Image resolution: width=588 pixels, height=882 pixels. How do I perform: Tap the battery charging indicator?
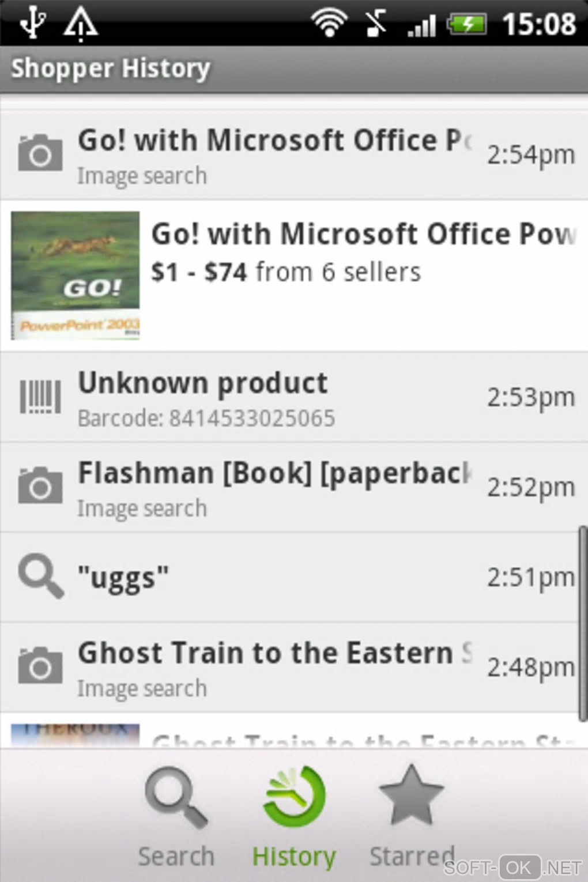(x=468, y=24)
